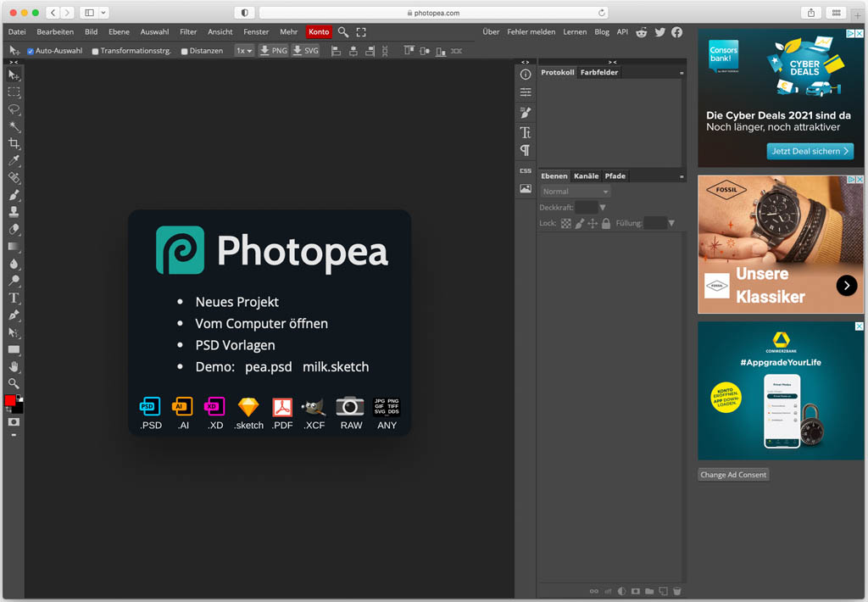Viewport: 868px width, 602px height.
Task: Switch to the Farbfelder tab
Action: point(599,72)
